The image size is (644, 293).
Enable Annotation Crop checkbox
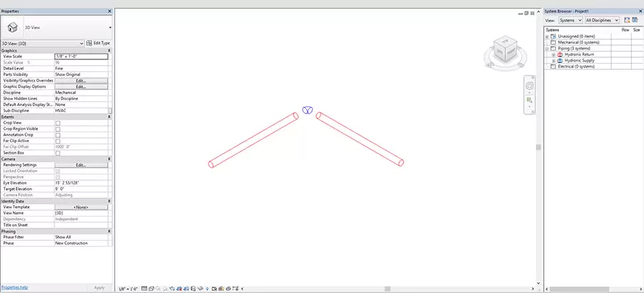58,135
